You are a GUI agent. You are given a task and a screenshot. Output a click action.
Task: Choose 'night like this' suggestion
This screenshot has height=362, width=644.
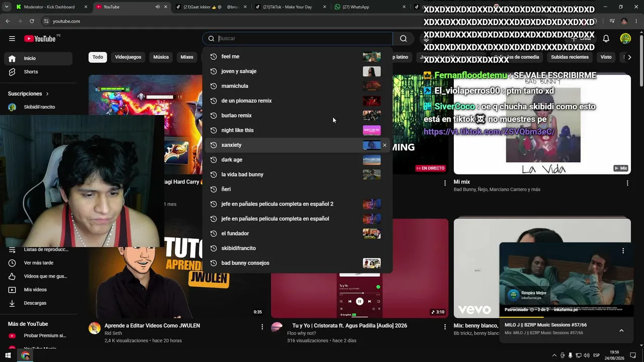point(297,130)
